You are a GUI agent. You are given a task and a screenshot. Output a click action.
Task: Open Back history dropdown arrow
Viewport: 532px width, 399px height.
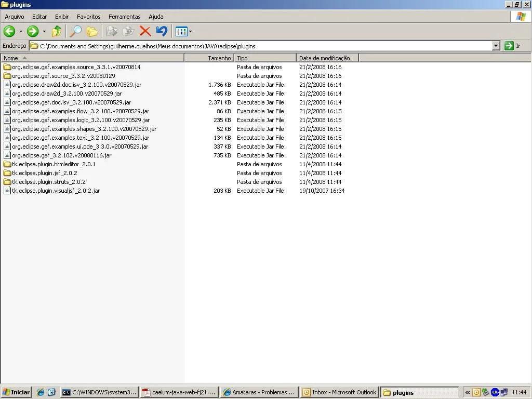pyautogui.click(x=21, y=31)
